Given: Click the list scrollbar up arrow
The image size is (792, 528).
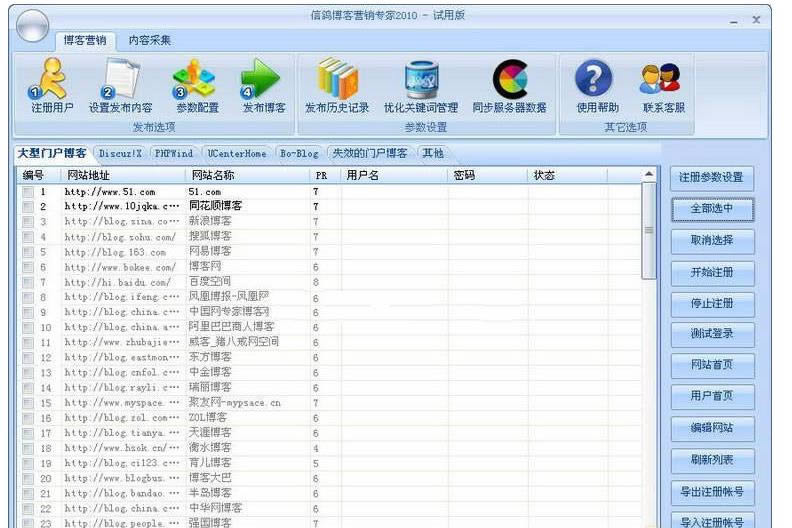Looking at the screenshot, I should (650, 176).
